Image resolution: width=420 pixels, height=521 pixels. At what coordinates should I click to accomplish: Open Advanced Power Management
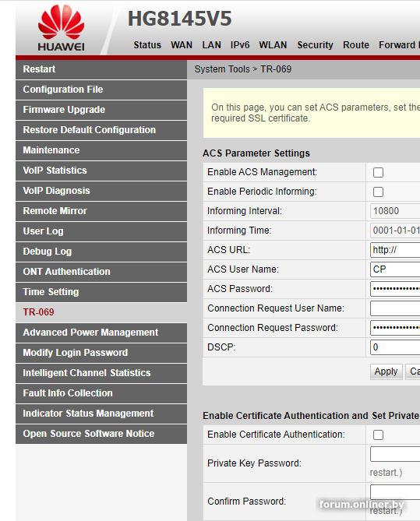[101, 333]
